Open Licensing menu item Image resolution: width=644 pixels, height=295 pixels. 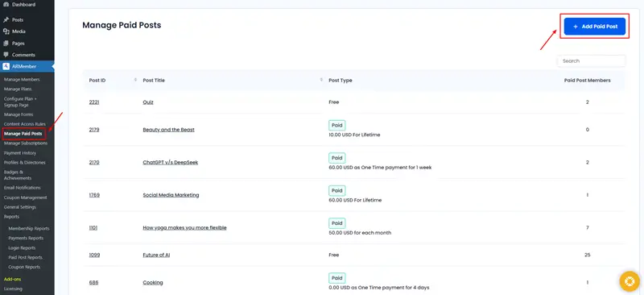[x=13, y=289]
